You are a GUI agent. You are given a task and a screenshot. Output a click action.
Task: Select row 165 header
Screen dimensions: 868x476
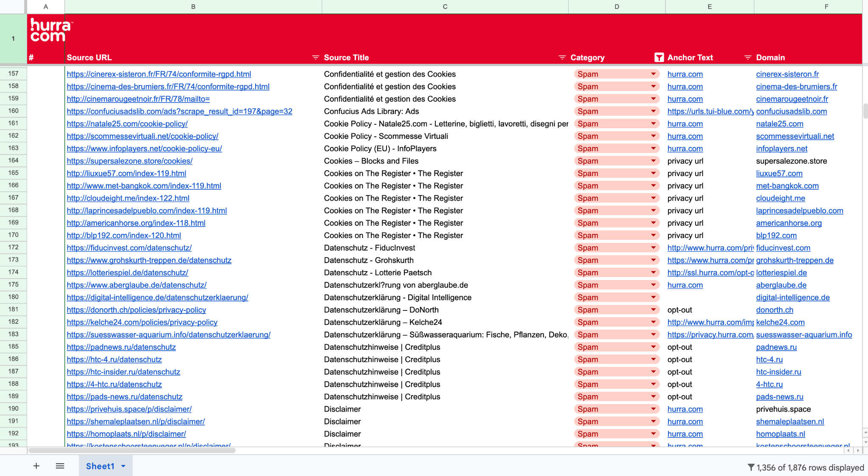[x=13, y=173]
